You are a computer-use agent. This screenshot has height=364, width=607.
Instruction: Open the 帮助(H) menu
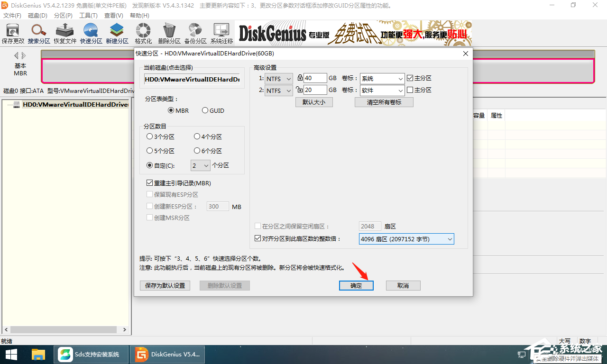(139, 16)
